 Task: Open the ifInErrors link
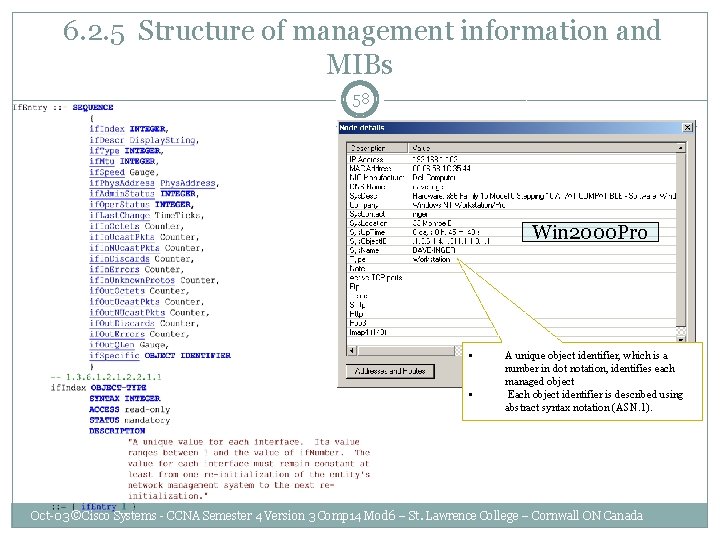click(x=114, y=270)
